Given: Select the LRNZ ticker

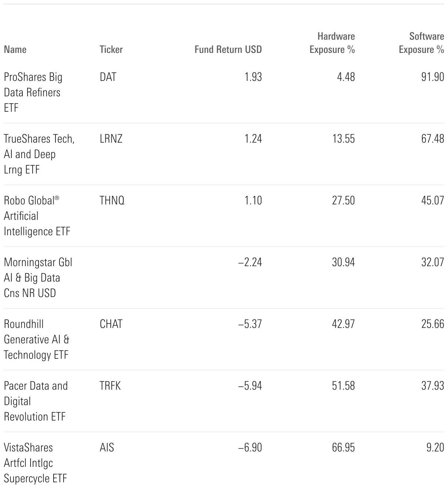Looking at the screenshot, I should click(x=111, y=139).
